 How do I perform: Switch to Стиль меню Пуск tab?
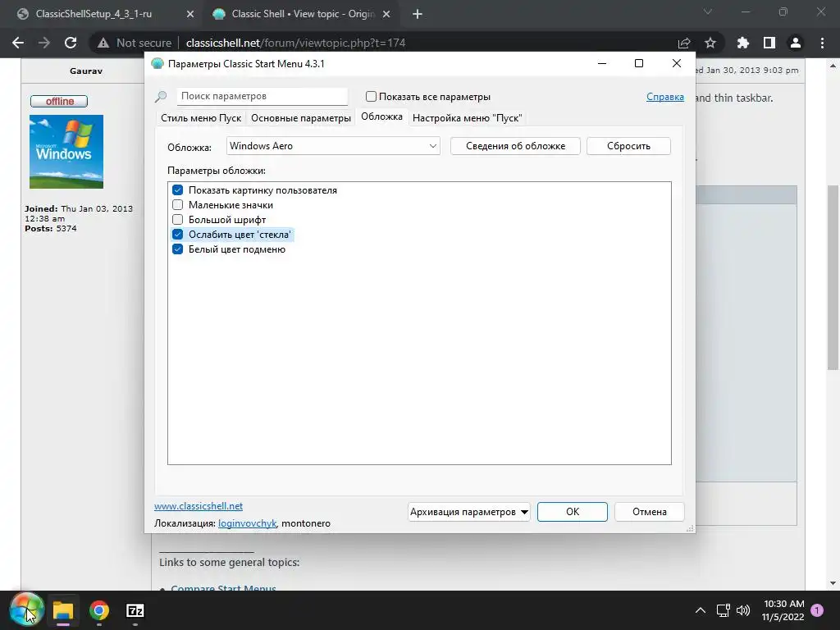click(x=201, y=118)
